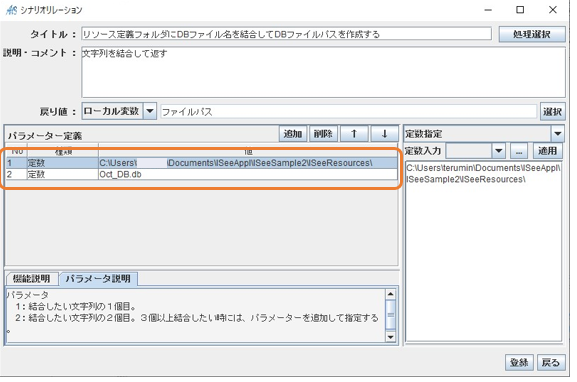The height and width of the screenshot is (382, 577).
Task: Click the ... browse button beside 定数入力
Action: pos(519,151)
